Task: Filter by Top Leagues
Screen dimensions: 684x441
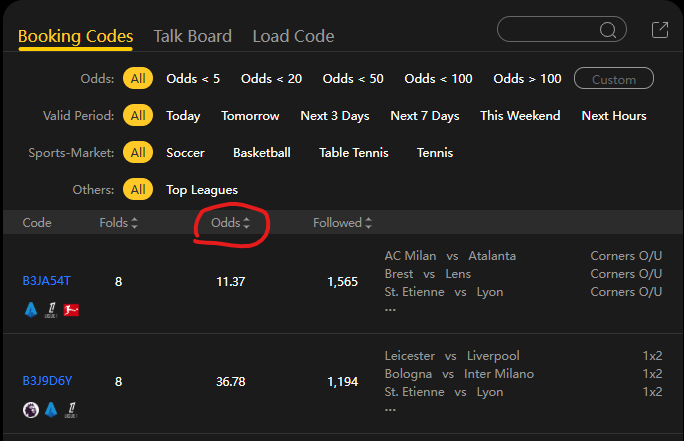Action: click(x=202, y=190)
